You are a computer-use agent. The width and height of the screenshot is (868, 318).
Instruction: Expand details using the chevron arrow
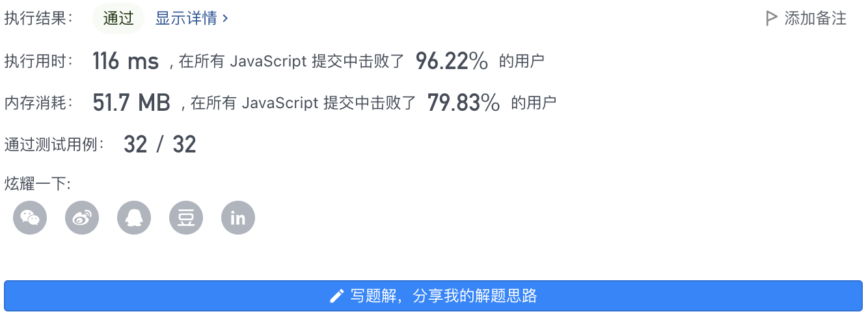(x=225, y=18)
